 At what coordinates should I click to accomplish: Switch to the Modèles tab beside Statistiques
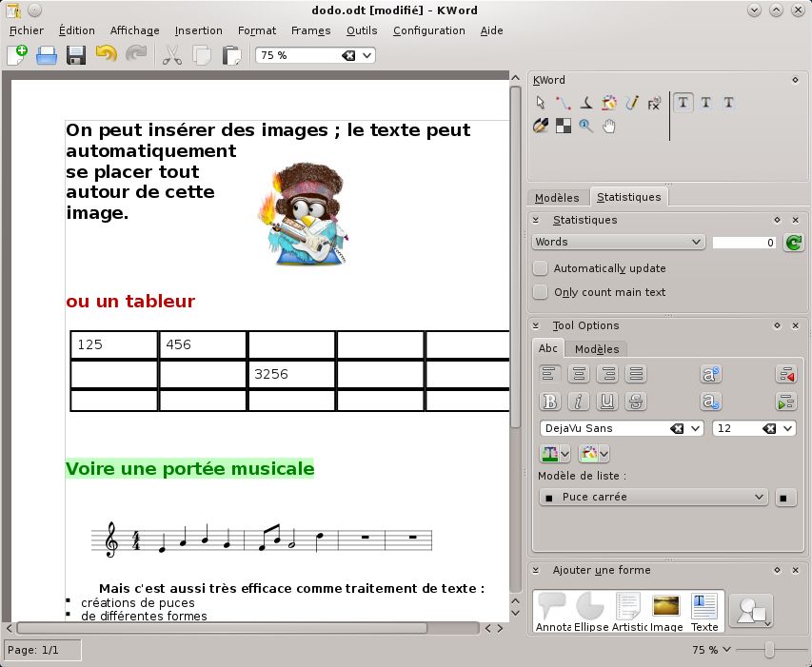point(557,198)
